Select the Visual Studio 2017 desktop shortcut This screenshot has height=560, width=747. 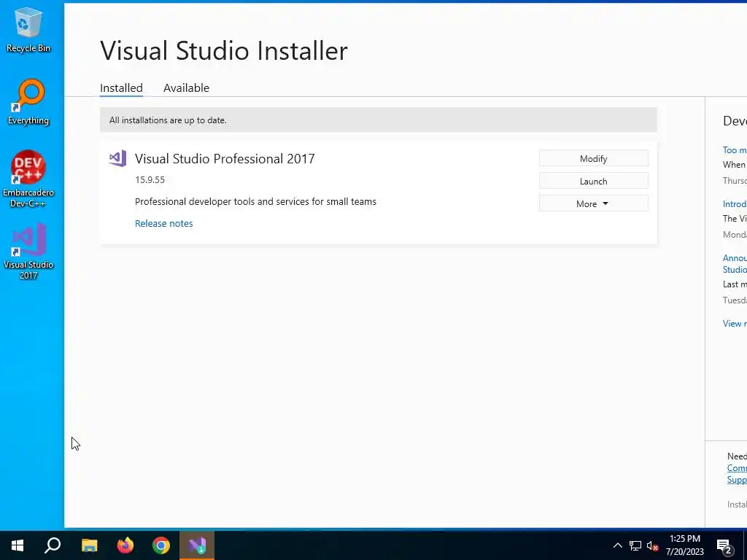[x=28, y=251]
